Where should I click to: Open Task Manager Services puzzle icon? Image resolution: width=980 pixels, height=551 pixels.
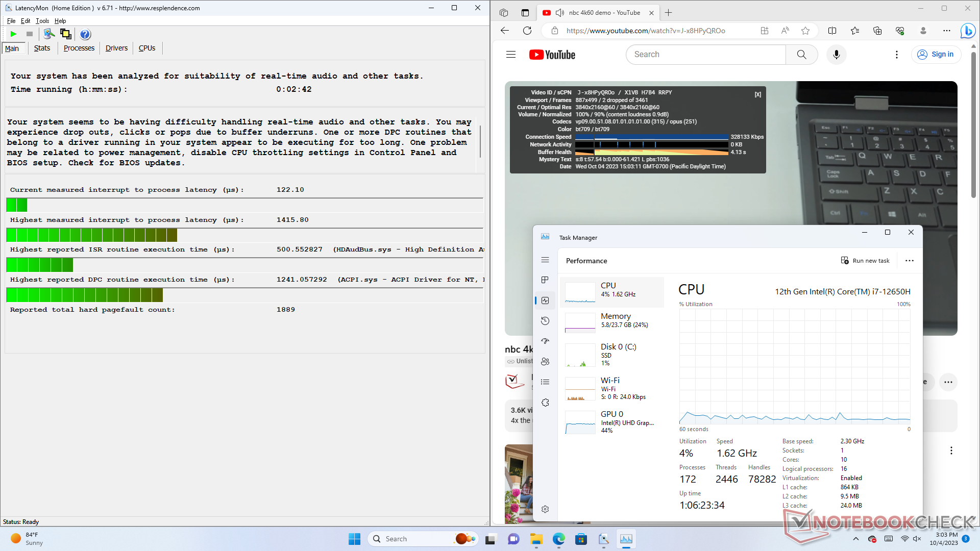click(x=545, y=403)
